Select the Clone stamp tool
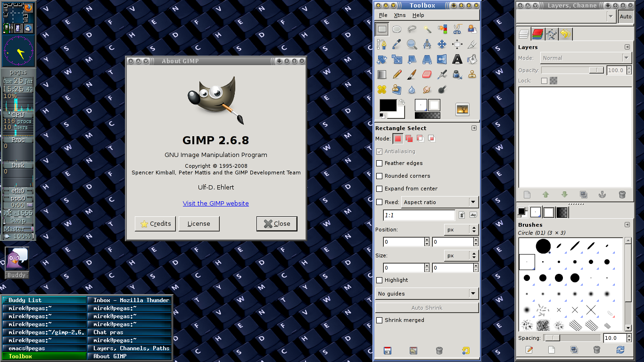 (472, 74)
